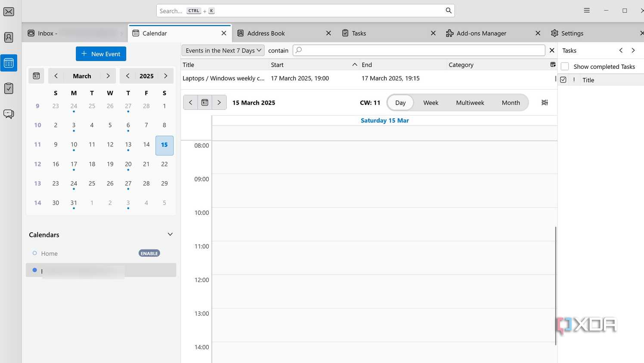644x363 pixels.
Task: Open the Mail space icon in sidebar
Action: (9, 12)
